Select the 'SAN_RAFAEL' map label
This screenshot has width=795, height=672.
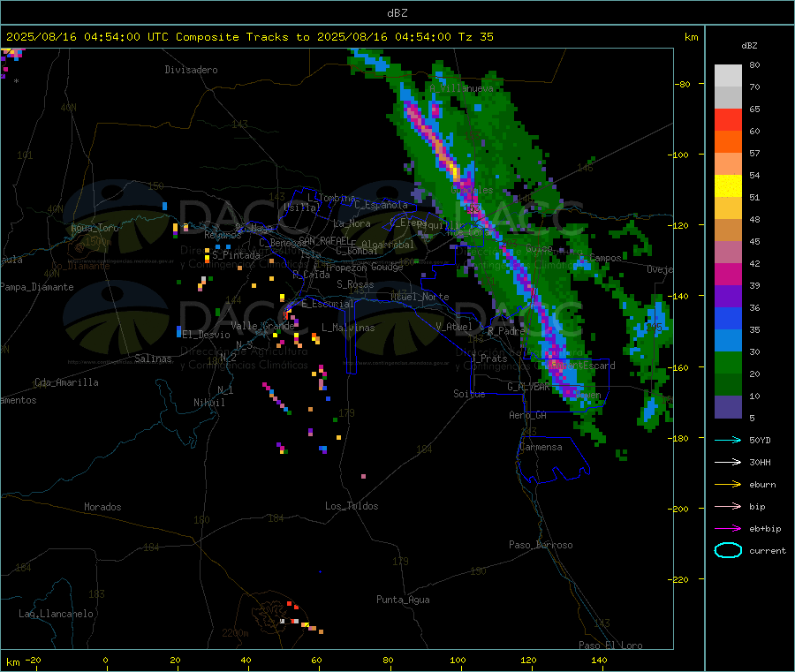(x=324, y=240)
